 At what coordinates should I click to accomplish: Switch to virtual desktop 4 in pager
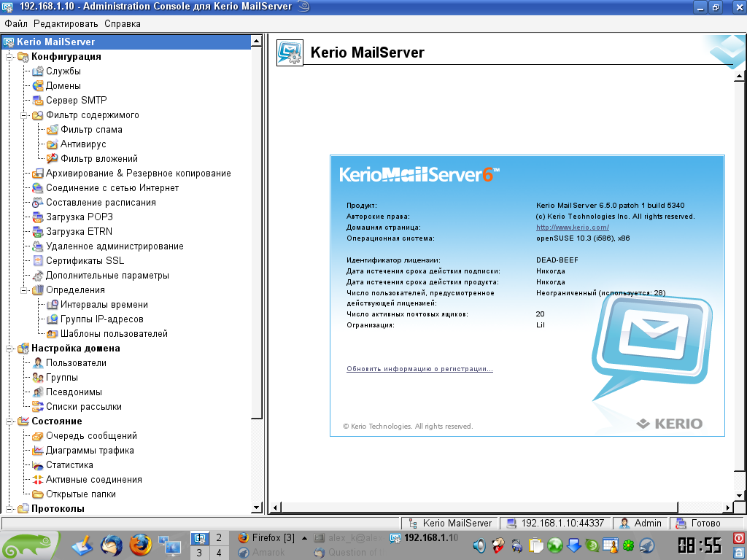click(x=219, y=553)
